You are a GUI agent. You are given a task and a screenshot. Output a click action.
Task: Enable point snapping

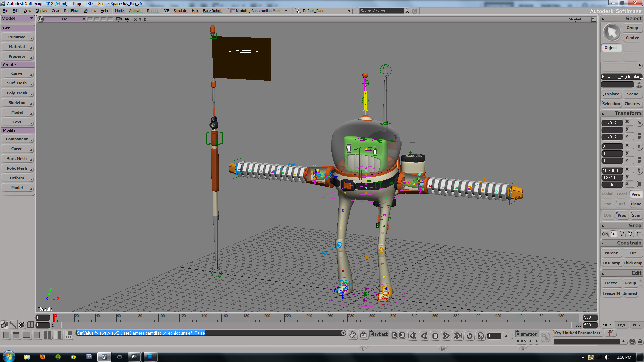[613, 234]
